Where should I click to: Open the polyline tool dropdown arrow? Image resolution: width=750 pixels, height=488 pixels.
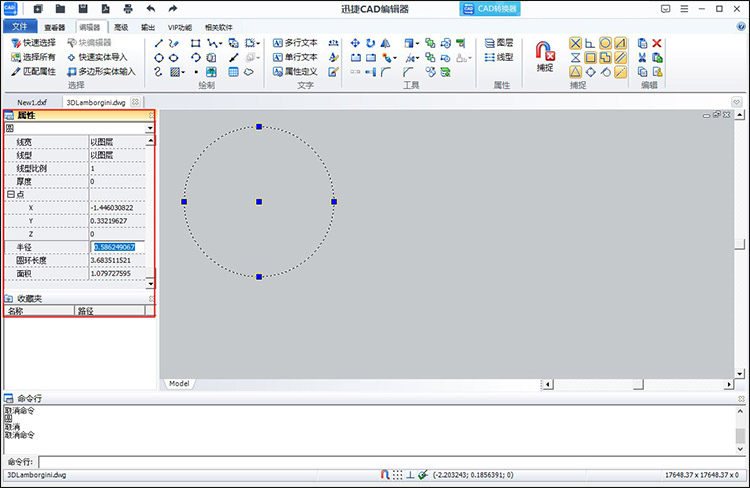221,44
